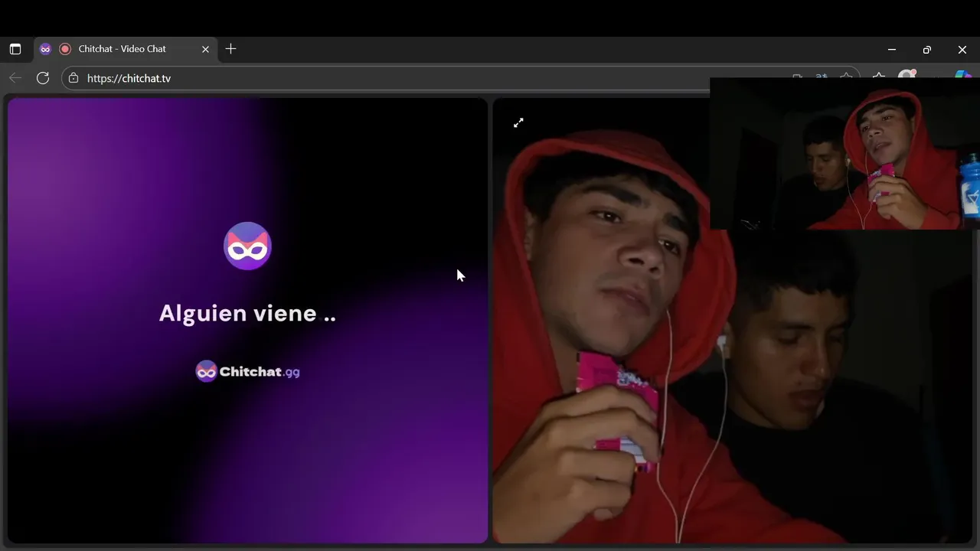Click the red recording indicator on the tab
The image size is (980, 551).
[65, 49]
